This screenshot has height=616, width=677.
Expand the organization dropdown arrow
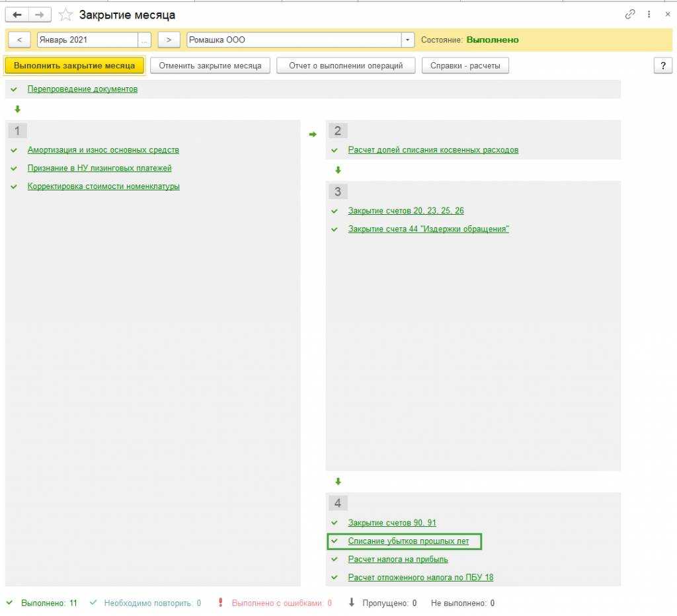tap(408, 40)
